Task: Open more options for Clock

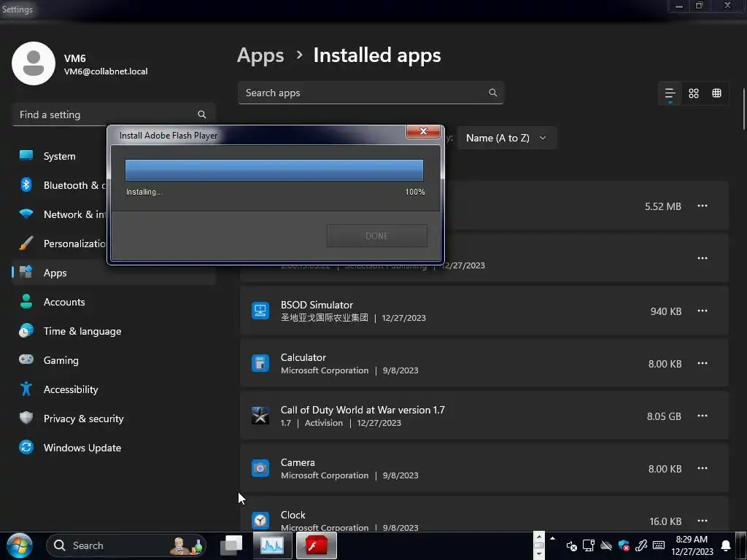Action: coord(703,521)
